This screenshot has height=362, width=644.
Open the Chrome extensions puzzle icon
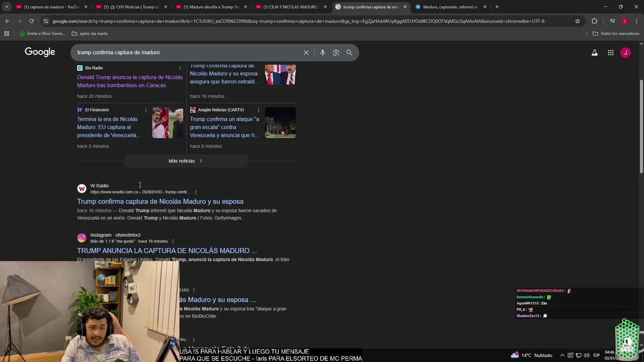click(594, 21)
